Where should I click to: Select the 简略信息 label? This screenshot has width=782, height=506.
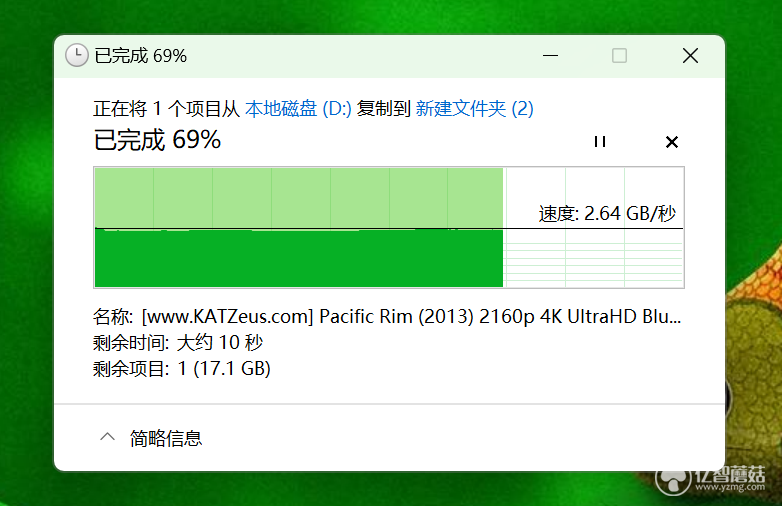(x=166, y=438)
